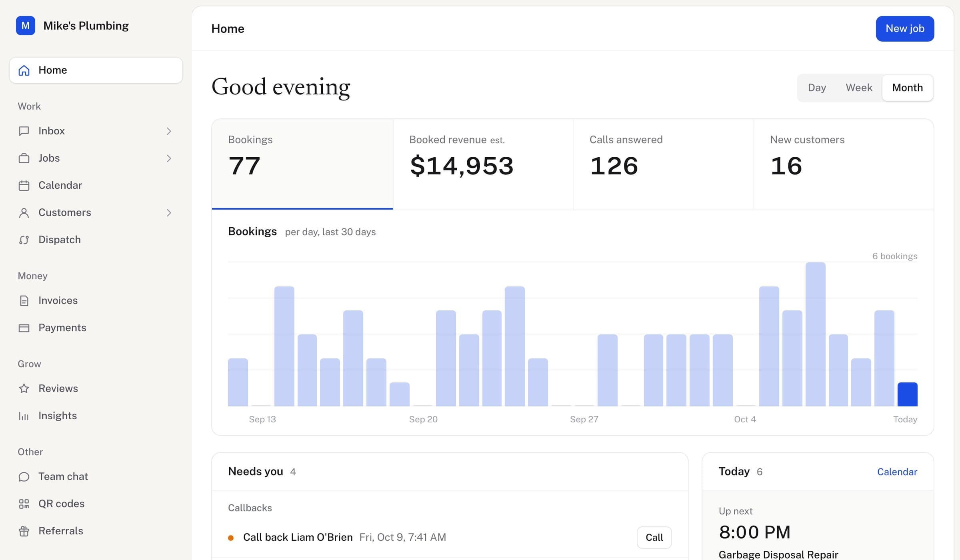
Task: Switch the range to Day
Action: pyautogui.click(x=817, y=88)
